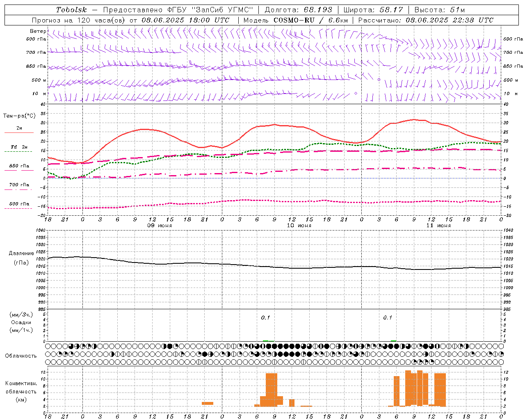Click the station name Tobolsk in header
Screen dimensions: 525x420
coord(71,10)
